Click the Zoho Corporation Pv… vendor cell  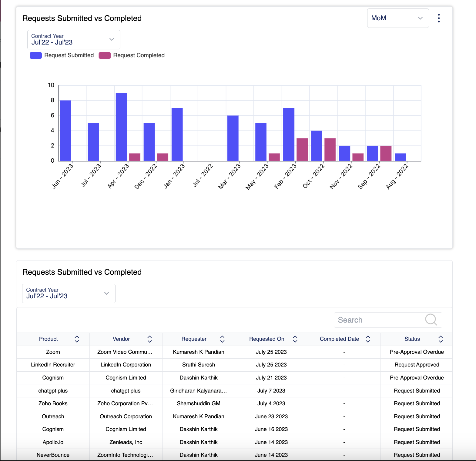pyautogui.click(x=126, y=403)
